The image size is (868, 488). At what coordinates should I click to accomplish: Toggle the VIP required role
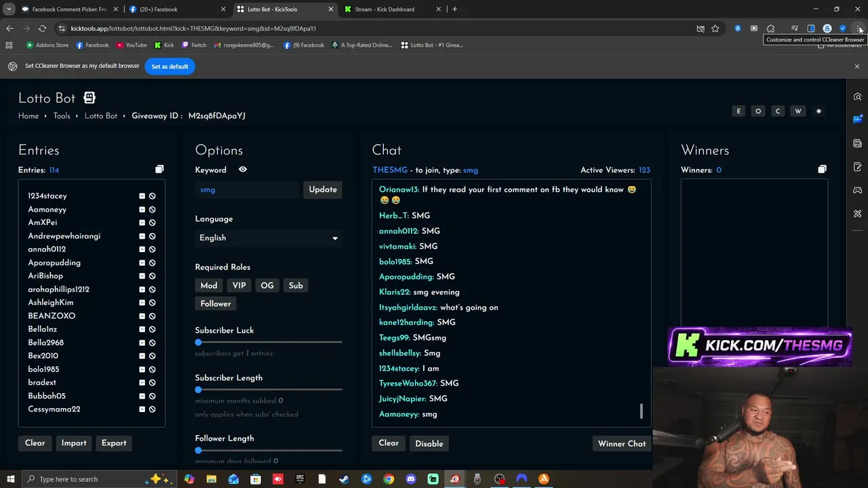239,285
